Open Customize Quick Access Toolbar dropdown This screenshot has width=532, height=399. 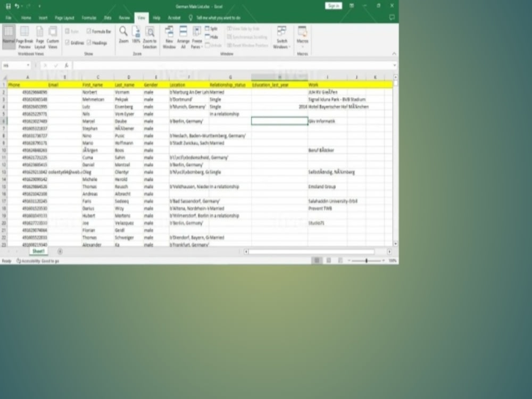[39, 6]
